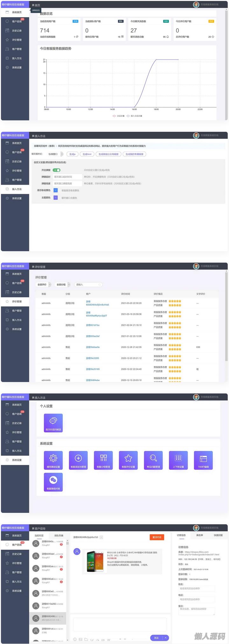Viewport: 229px width, 644px height.
Task: Open 常见问题管理 magnifier tile
Action: click(153, 460)
